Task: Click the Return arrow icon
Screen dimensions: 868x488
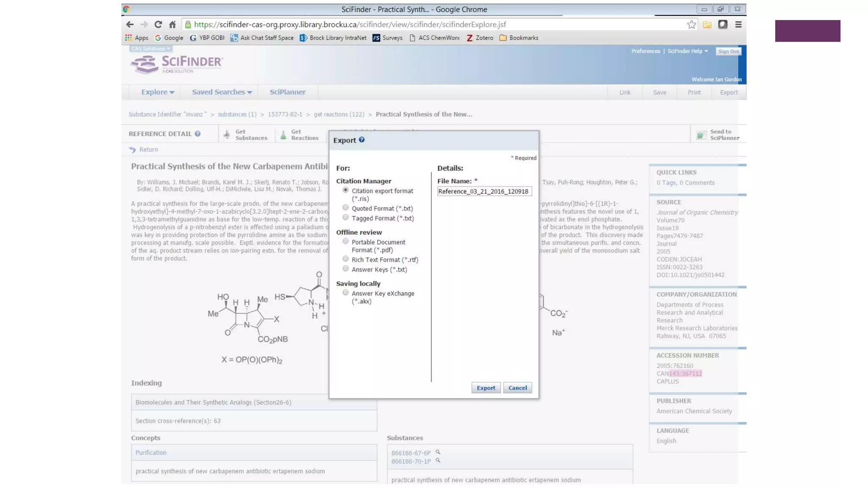Action: 132,150
